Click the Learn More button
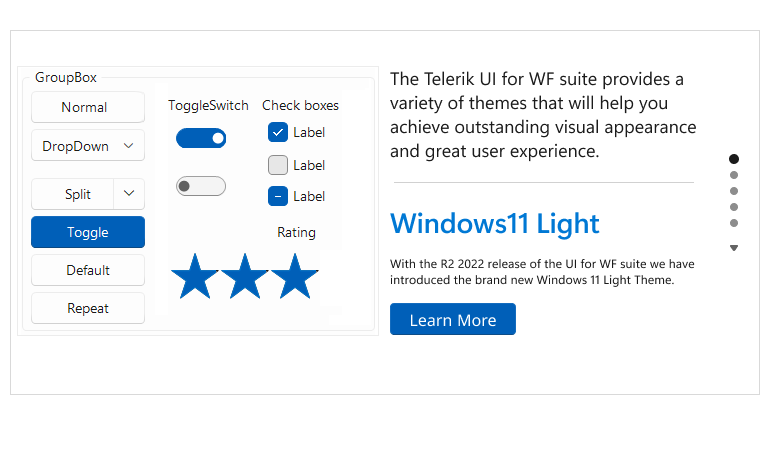770x455 pixels. click(x=453, y=320)
